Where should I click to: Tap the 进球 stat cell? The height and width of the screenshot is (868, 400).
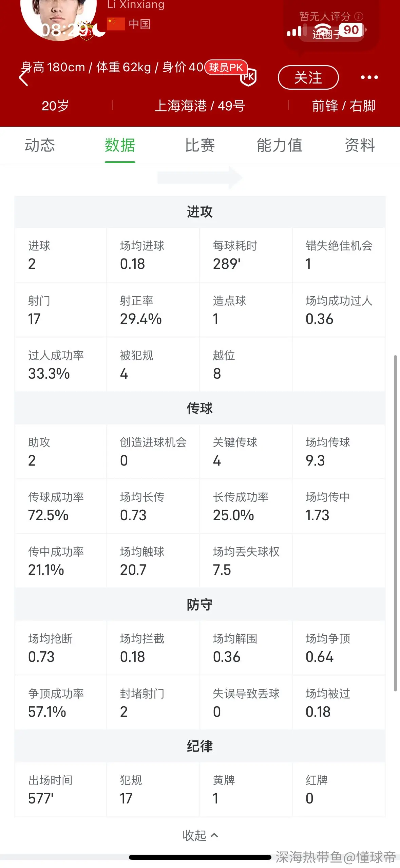tap(61, 255)
